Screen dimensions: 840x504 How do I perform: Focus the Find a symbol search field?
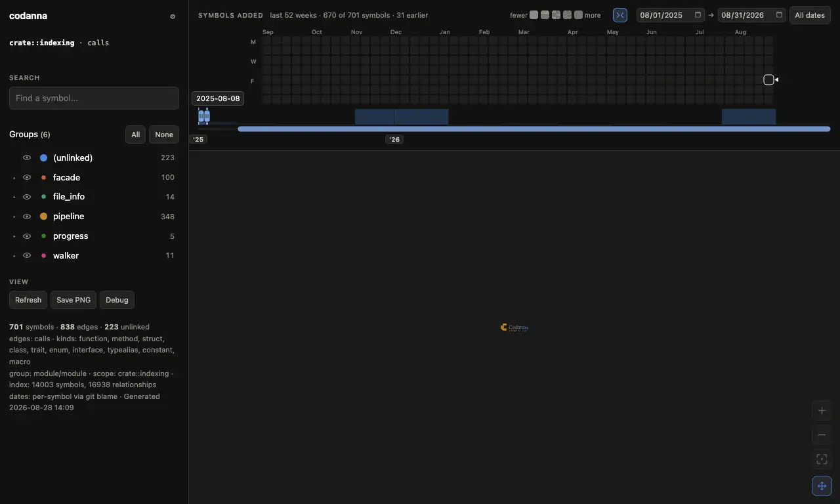[x=94, y=98]
